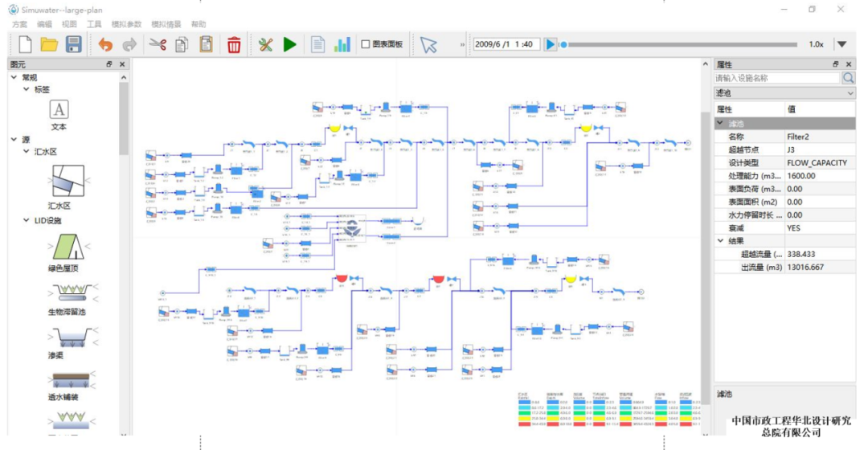This screenshot has width=868, height=450.
Task: Click the scissors cut icon
Action: click(x=158, y=45)
